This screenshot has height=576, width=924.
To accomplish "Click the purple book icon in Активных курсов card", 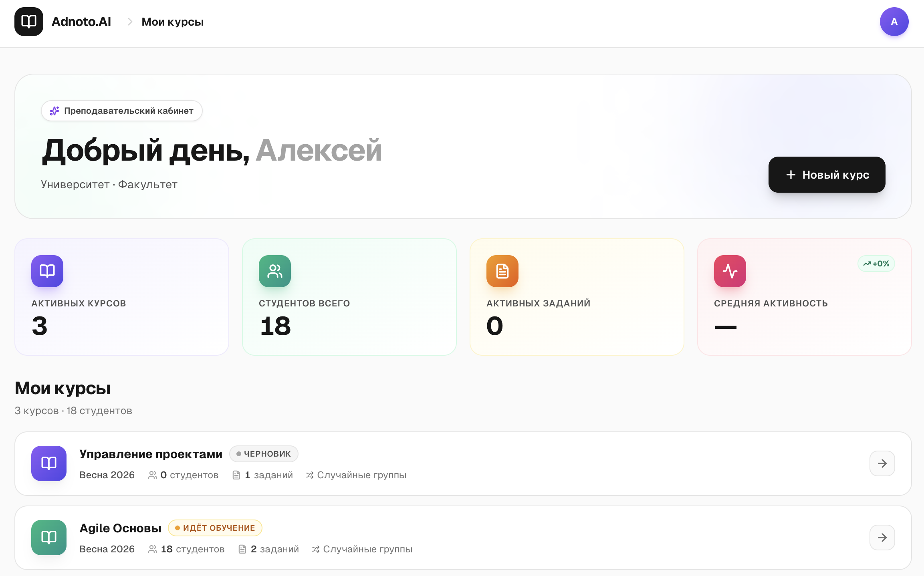I will pos(47,271).
